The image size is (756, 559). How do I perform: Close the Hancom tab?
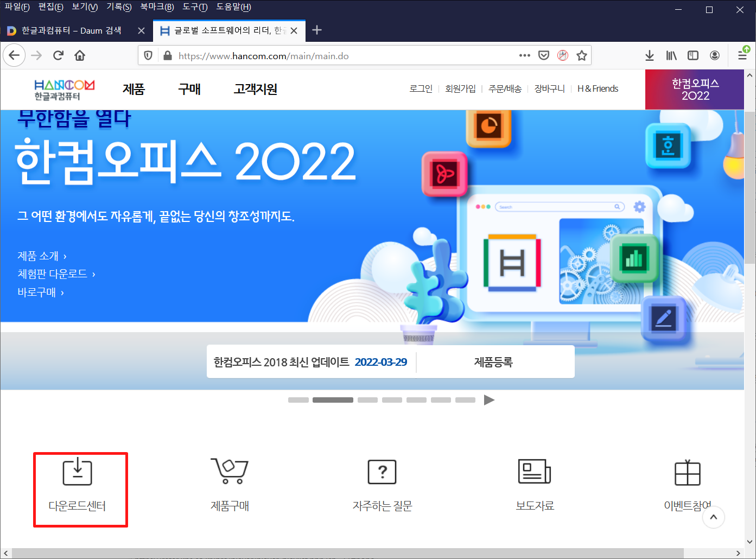point(294,30)
